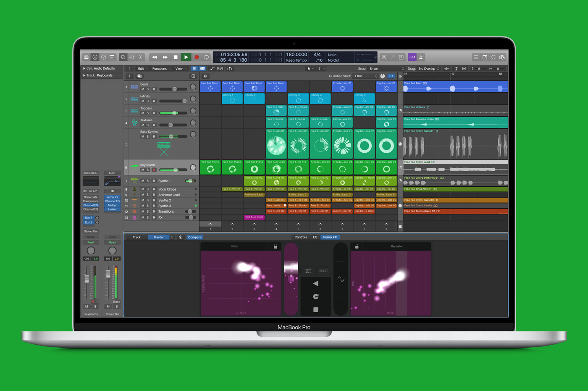The image size is (588, 391).
Task: Click the green Play button
Action: click(x=186, y=57)
